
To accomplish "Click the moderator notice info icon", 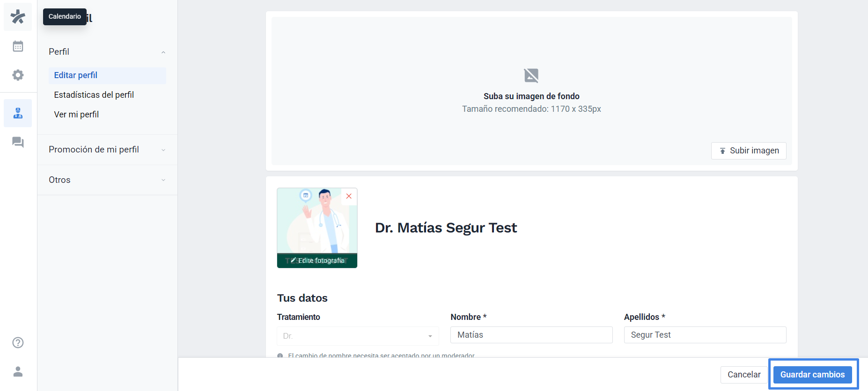I will tap(280, 355).
